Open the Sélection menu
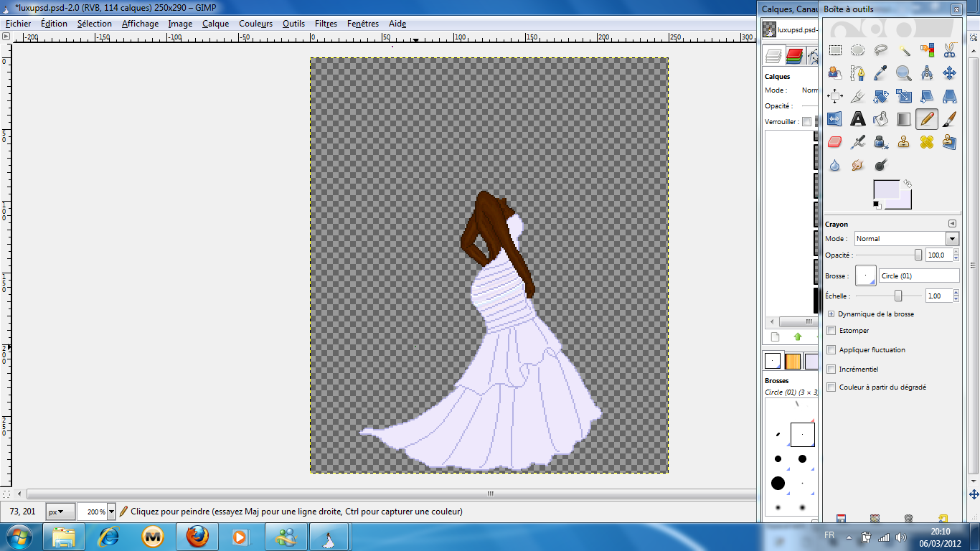The image size is (980, 551). pyautogui.click(x=95, y=24)
